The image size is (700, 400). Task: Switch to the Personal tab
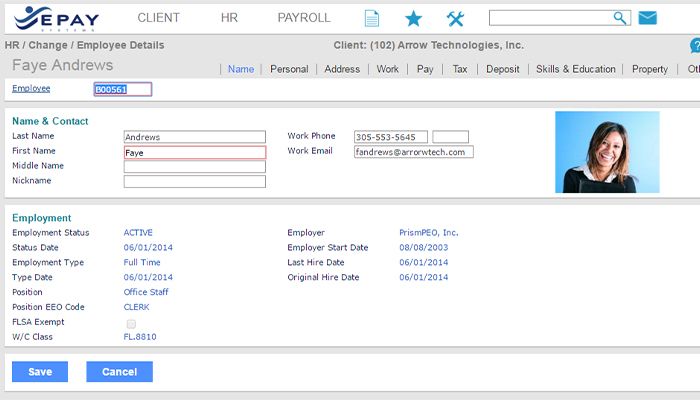[289, 69]
